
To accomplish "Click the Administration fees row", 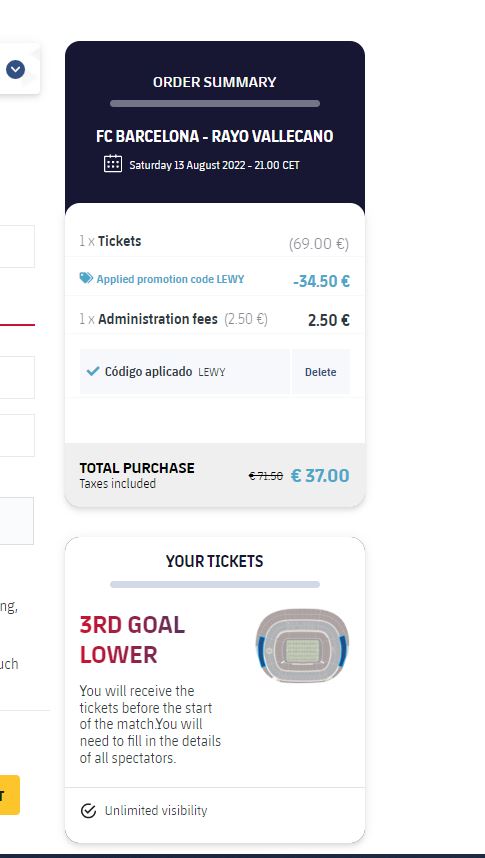I will pyautogui.click(x=215, y=320).
